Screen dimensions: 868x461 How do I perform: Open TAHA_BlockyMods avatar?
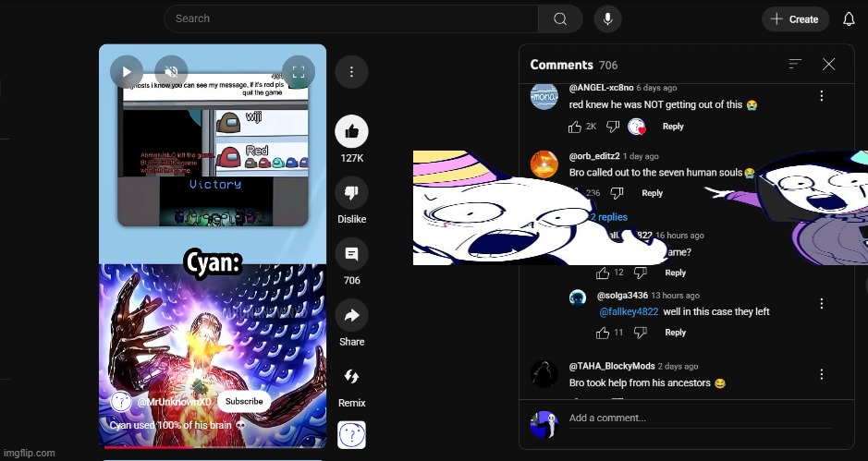pyautogui.click(x=544, y=374)
